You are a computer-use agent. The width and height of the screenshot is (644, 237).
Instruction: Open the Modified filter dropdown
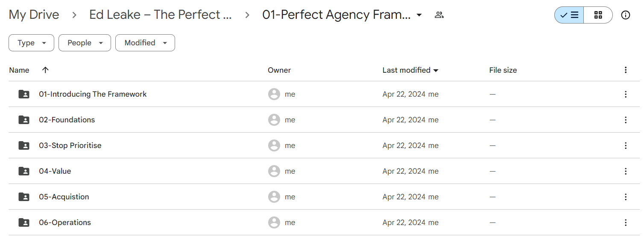[145, 43]
